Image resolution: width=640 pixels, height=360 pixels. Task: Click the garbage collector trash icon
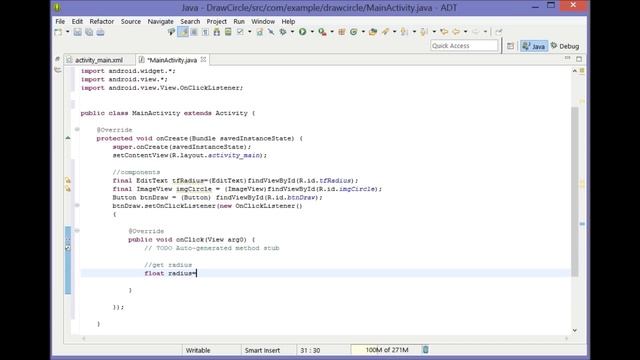425,350
